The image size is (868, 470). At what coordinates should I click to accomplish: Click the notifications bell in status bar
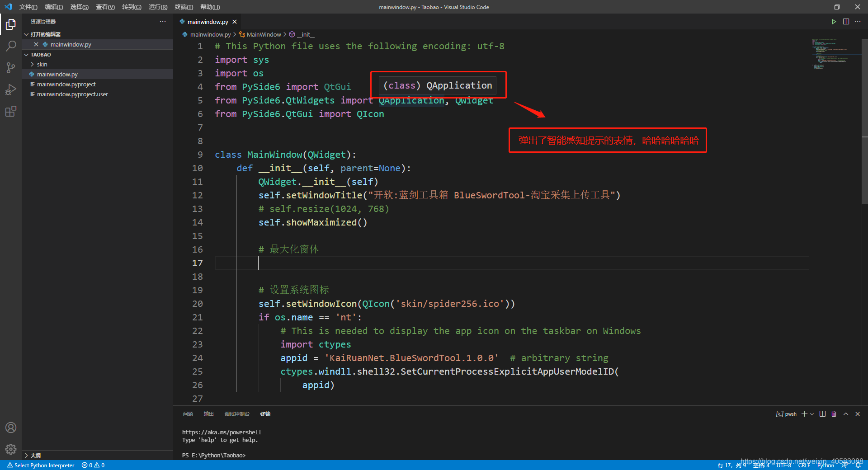point(858,465)
